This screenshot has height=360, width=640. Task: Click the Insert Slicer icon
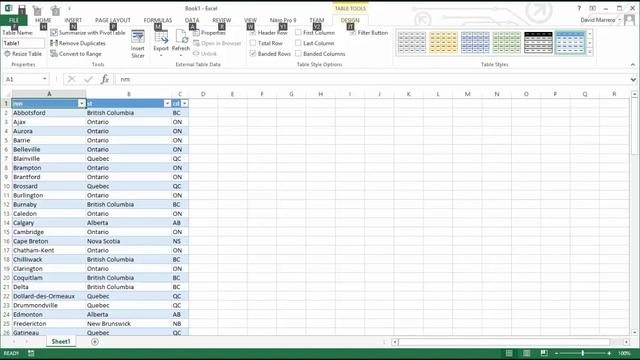click(138, 37)
